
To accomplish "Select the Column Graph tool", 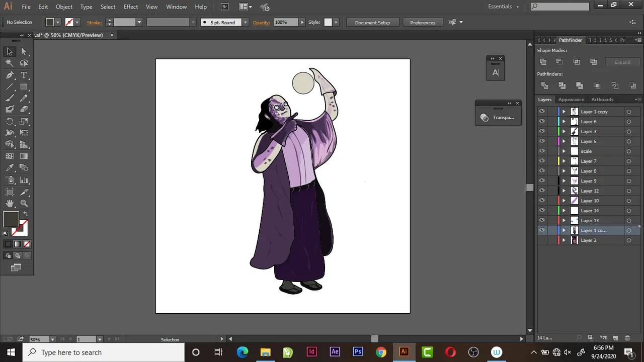I will click(24, 180).
